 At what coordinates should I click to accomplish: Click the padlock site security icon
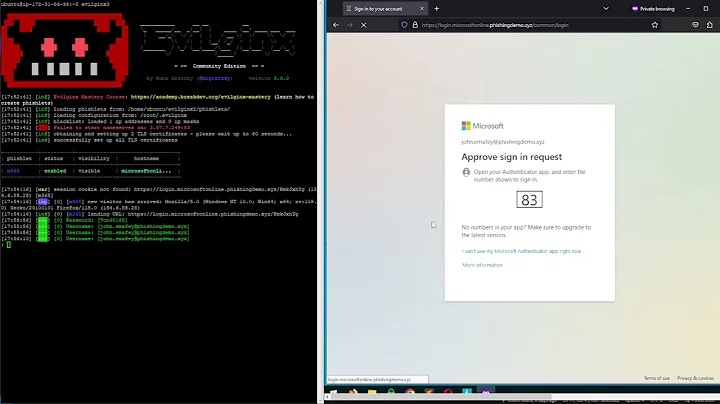tap(415, 25)
